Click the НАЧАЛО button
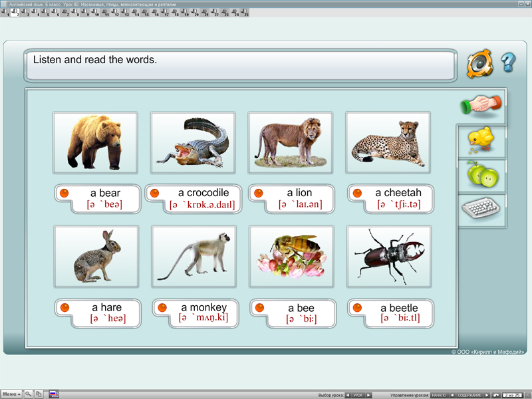 click(x=439, y=395)
